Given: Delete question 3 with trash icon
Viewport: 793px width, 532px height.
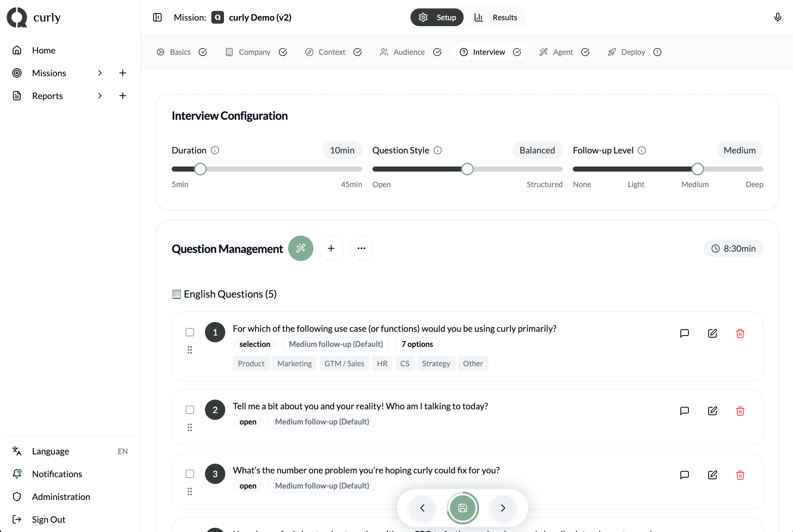Looking at the screenshot, I should pos(740,475).
